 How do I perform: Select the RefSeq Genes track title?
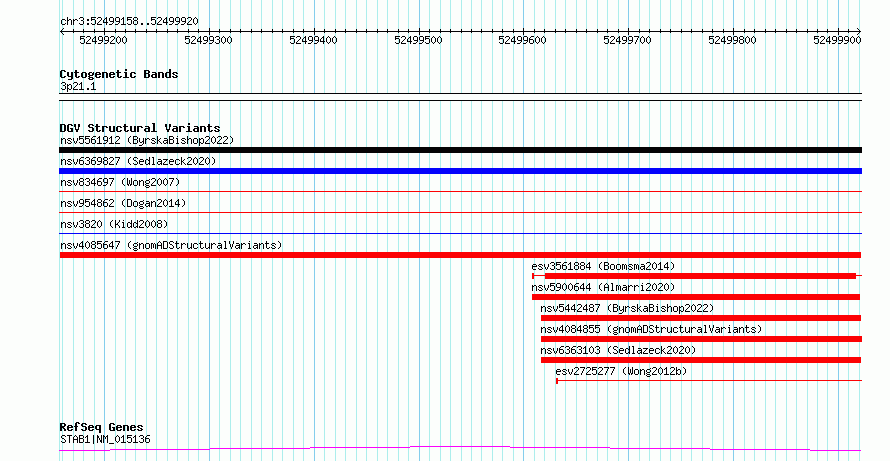pos(101,427)
